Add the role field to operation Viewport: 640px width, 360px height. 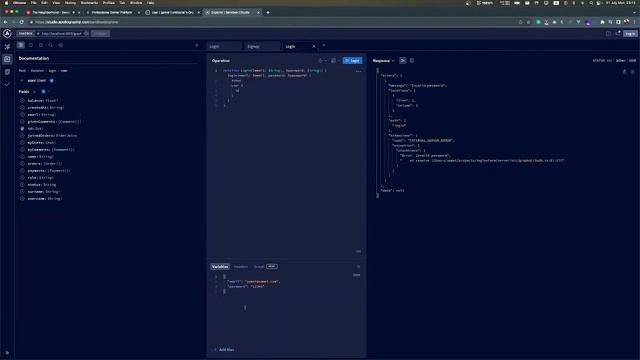[22, 178]
